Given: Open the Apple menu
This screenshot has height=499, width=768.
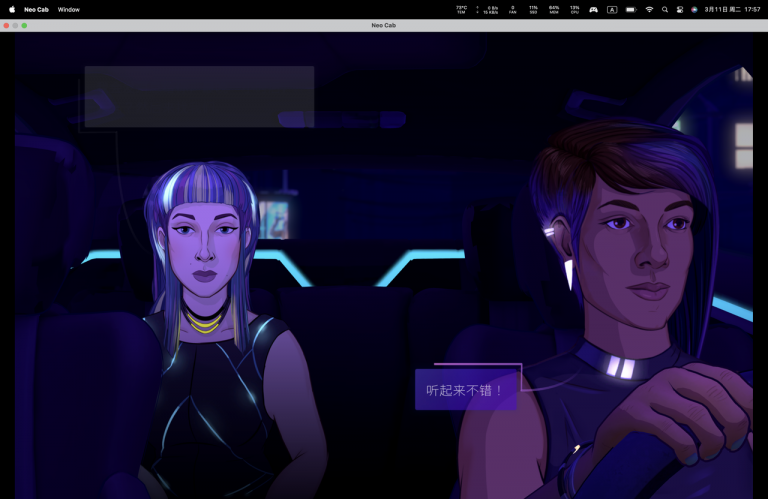Looking at the screenshot, I should coord(12,10).
